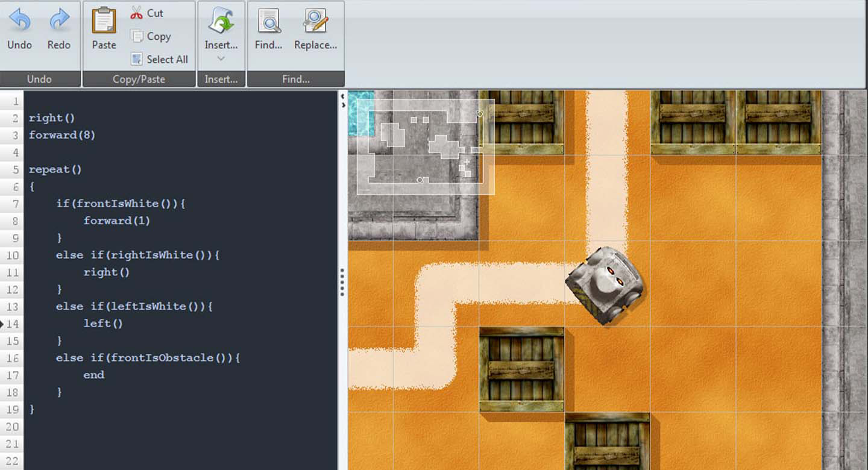Click the Undo arrow icon

click(x=19, y=21)
